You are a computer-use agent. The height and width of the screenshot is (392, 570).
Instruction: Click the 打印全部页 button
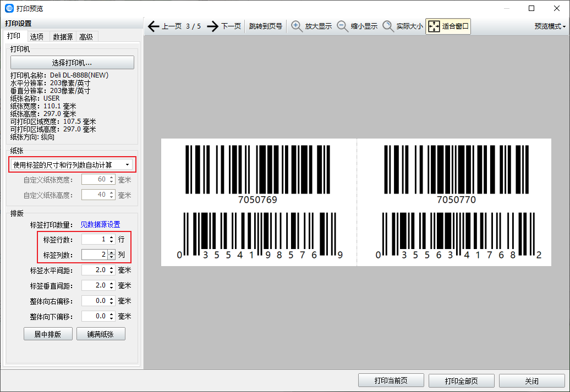pos(461,380)
